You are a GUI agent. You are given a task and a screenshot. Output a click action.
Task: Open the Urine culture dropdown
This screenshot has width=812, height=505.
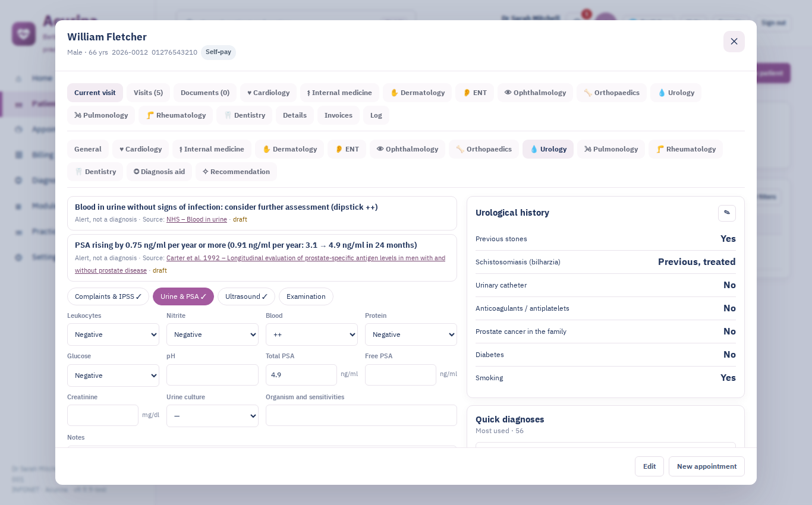(212, 416)
